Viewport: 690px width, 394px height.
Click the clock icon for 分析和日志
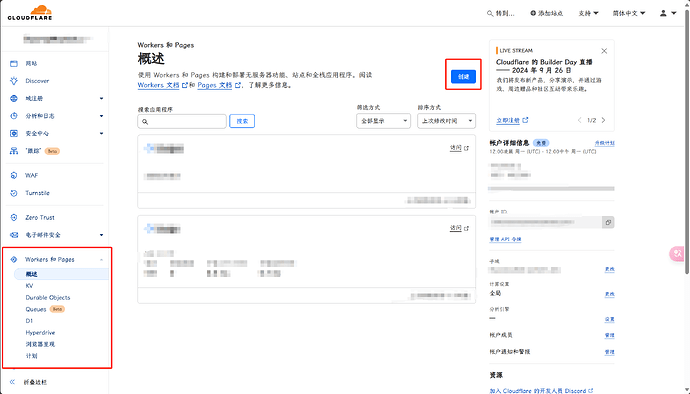(x=14, y=116)
